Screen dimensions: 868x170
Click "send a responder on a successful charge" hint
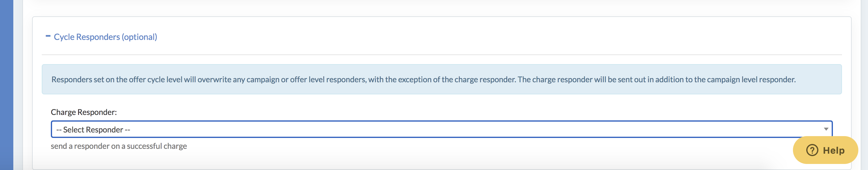point(119,146)
